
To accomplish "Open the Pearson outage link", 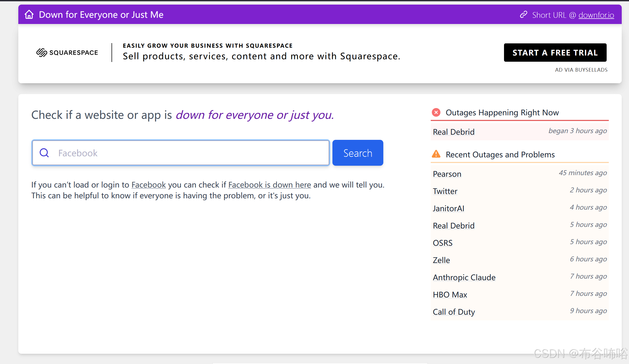I will click(x=447, y=174).
